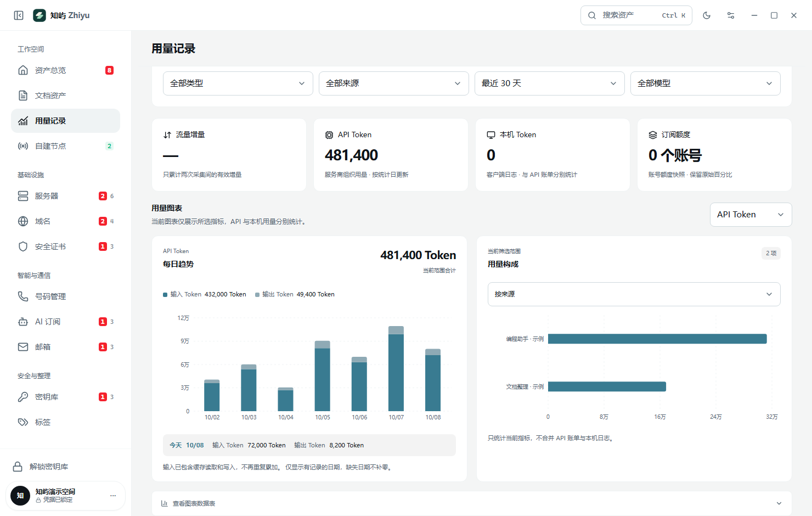Go to 自建节点 page

tap(65, 146)
